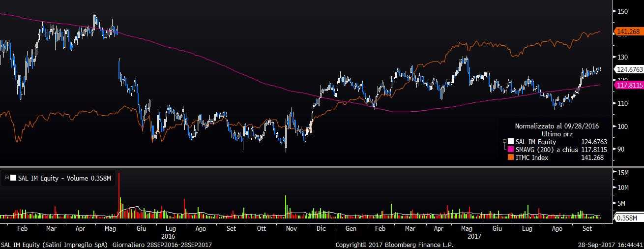This screenshot has height=249, width=644.
Task: Click 'SAL IM Equity - Volume 0.358M' label
Action: point(65,178)
